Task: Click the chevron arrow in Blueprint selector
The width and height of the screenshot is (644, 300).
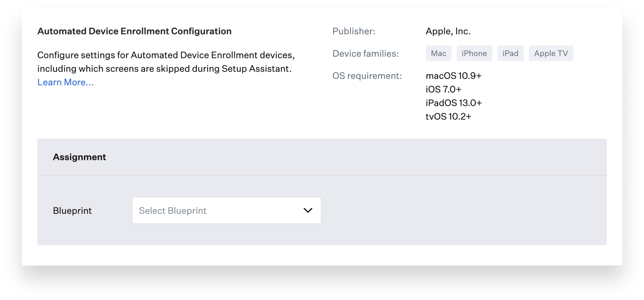Action: [x=308, y=210]
